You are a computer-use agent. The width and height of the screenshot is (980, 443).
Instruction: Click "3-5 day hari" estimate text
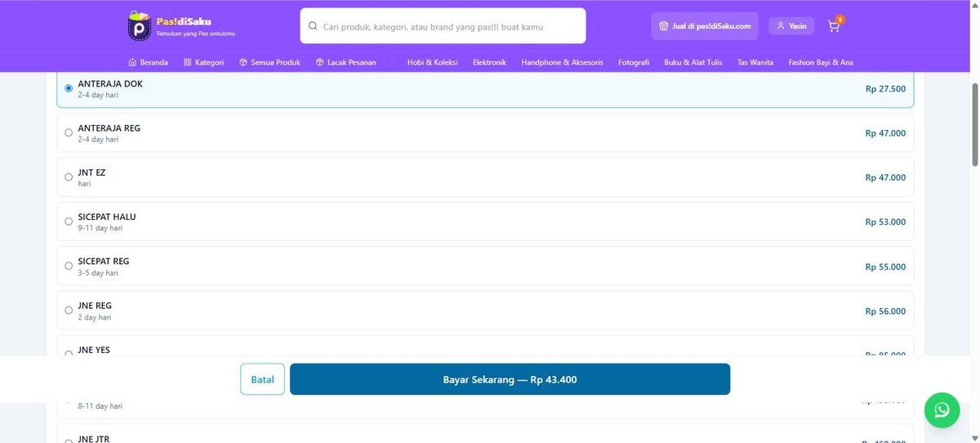coord(98,273)
